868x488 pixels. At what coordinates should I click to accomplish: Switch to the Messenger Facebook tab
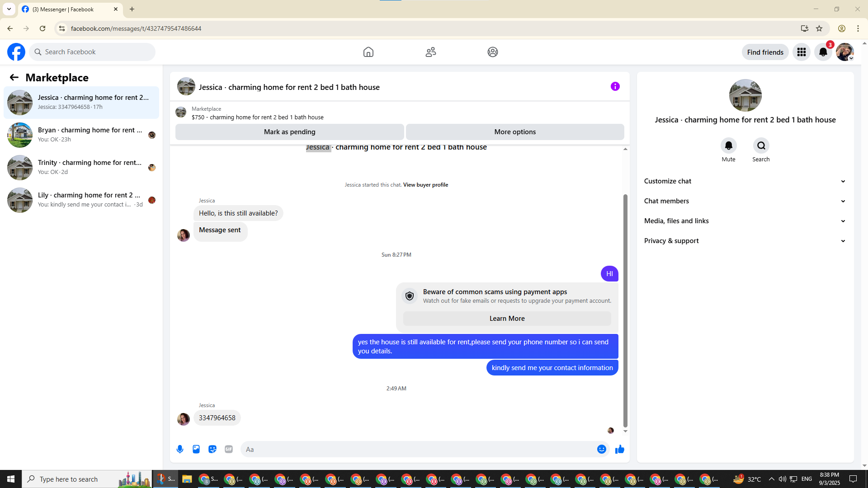pos(70,9)
